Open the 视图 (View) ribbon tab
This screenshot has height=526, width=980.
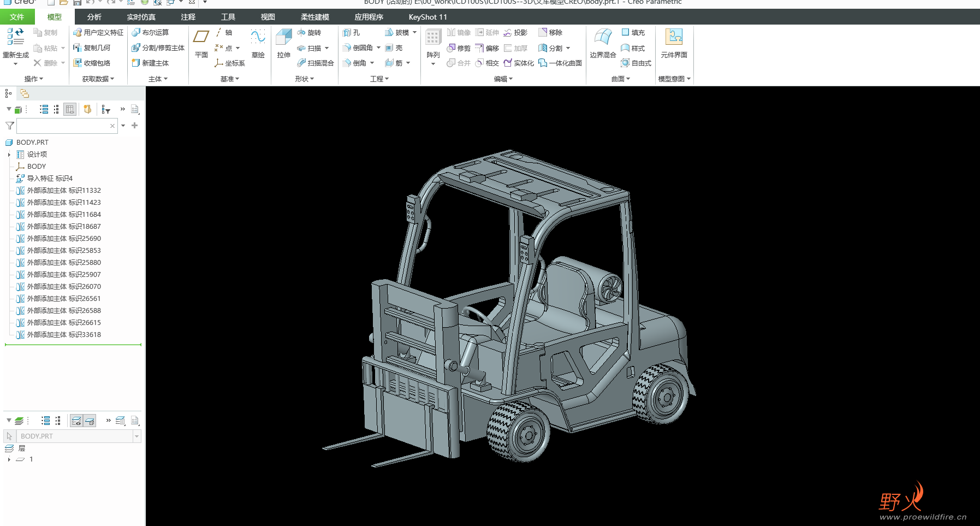[x=268, y=17]
